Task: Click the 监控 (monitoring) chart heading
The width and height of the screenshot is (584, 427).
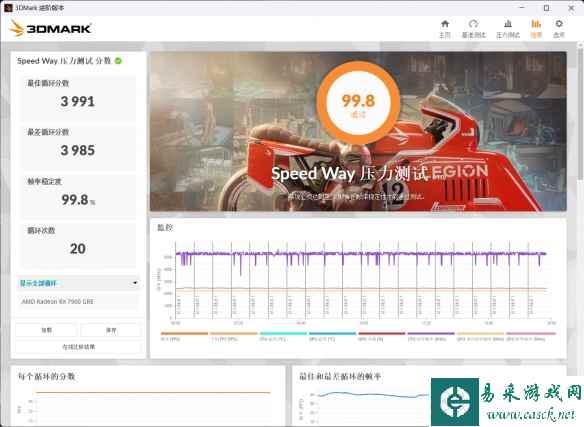Action: (x=165, y=227)
